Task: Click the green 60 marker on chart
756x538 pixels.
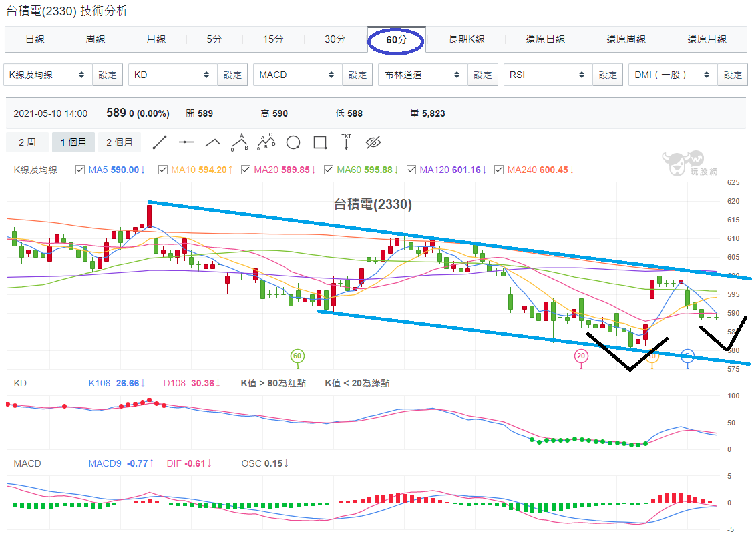Action: pyautogui.click(x=297, y=356)
